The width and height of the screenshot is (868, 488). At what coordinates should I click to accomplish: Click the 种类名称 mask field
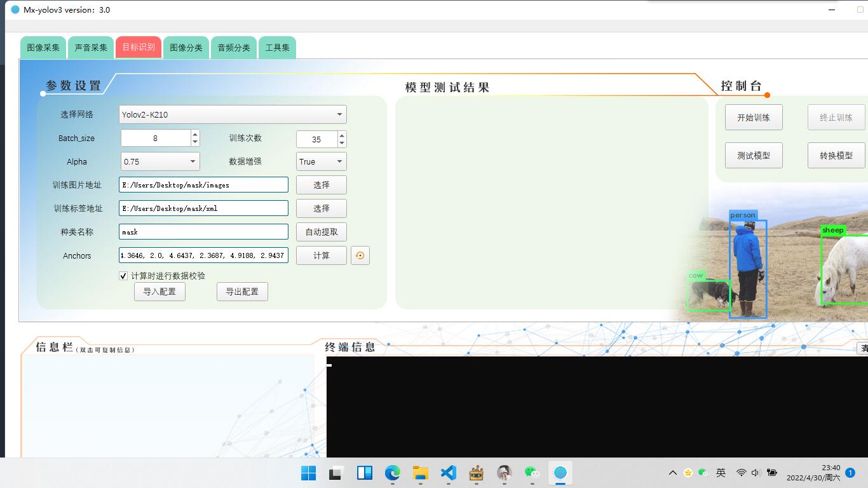click(x=203, y=232)
